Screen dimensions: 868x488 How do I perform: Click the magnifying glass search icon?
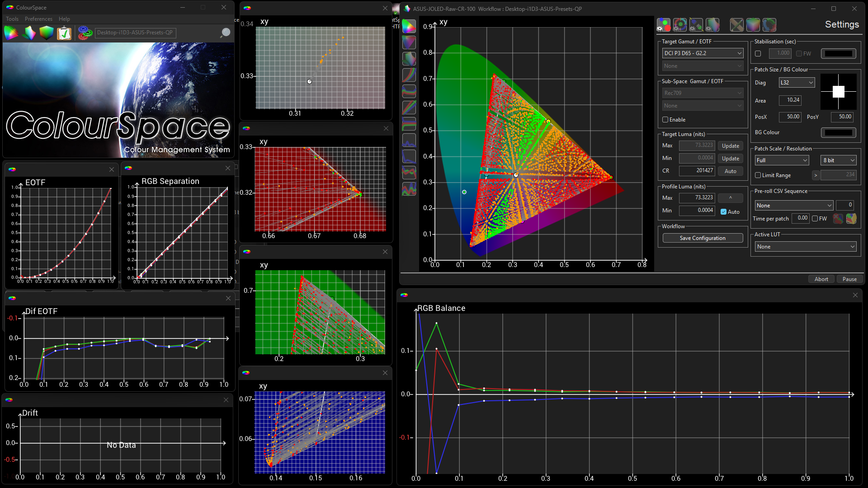[225, 33]
